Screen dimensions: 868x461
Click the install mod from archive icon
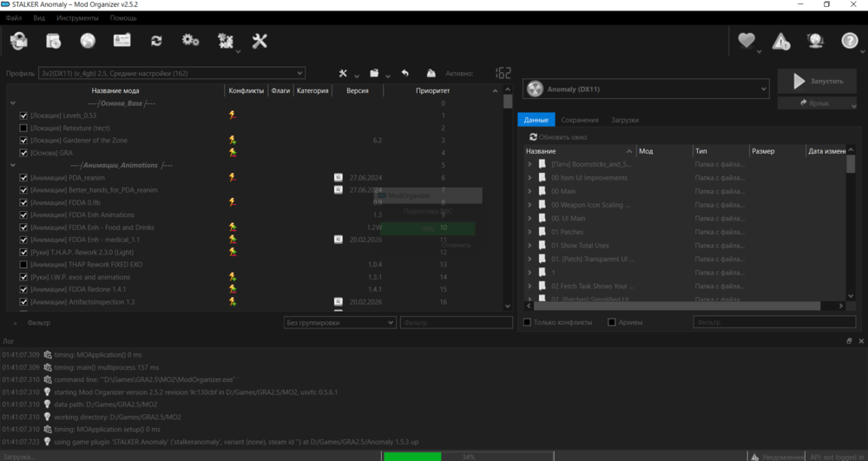click(54, 41)
